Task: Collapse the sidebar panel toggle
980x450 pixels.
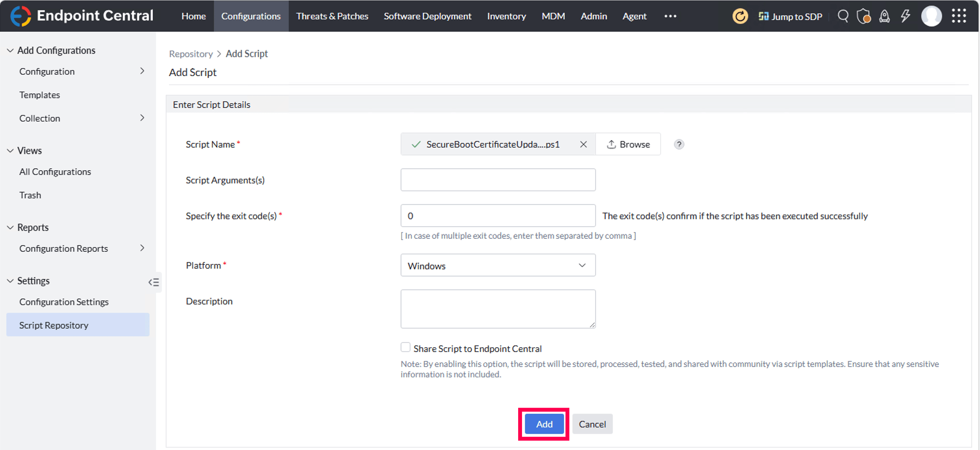Action: [154, 282]
